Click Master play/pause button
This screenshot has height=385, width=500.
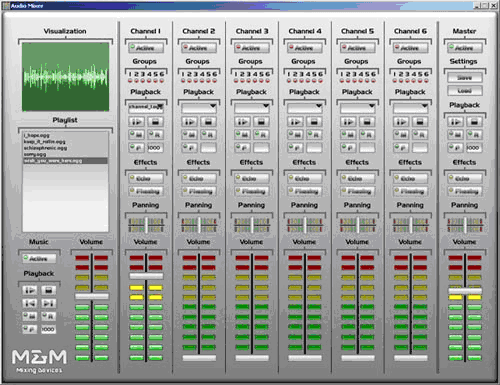point(455,122)
